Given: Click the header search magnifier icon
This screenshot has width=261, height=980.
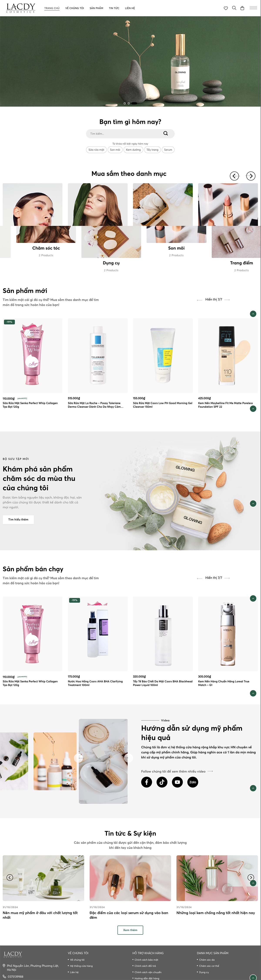Looking at the screenshot, I should [x=234, y=8].
